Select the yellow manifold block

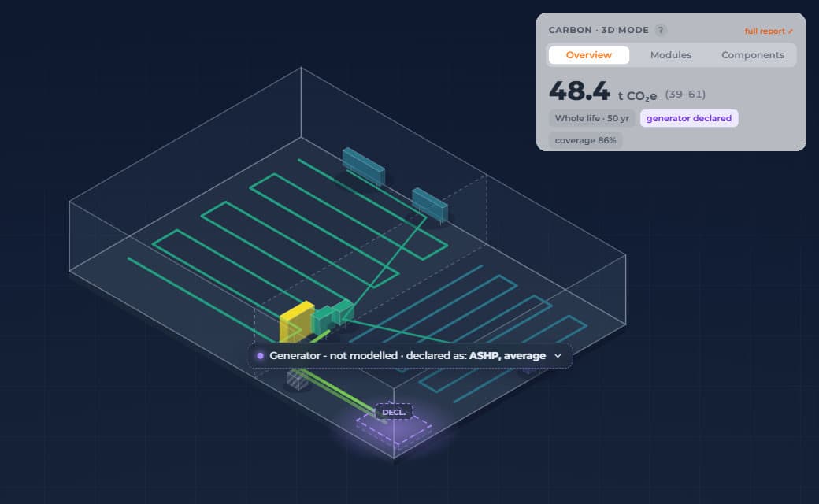point(297,322)
